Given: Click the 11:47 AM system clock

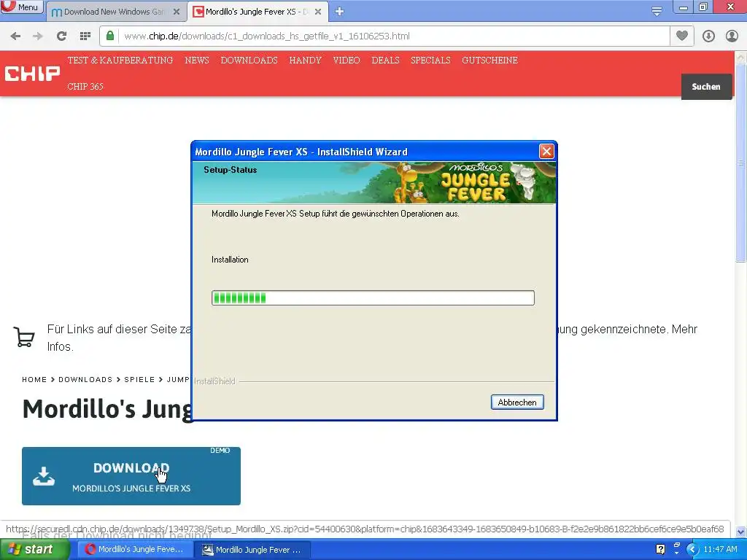Looking at the screenshot, I should pos(720,550).
